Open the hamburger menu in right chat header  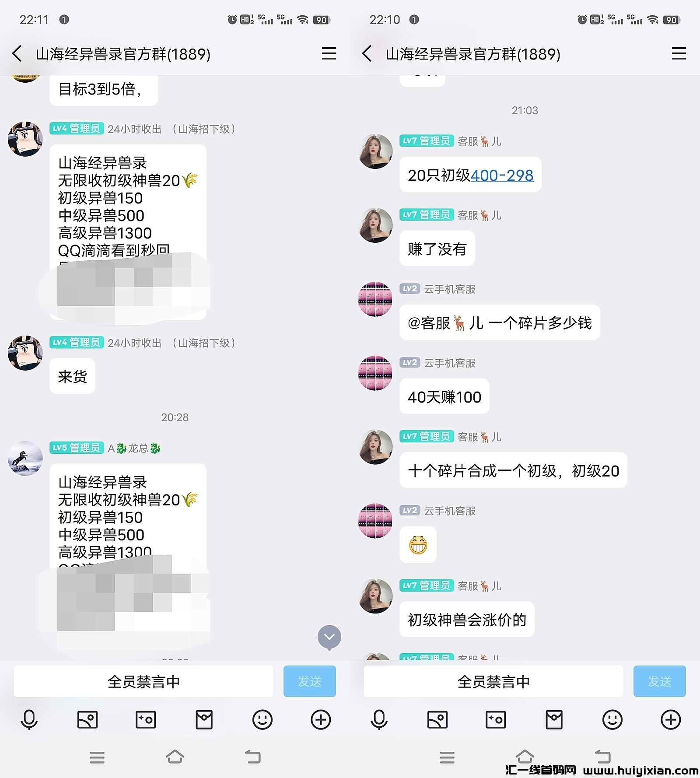(x=679, y=54)
